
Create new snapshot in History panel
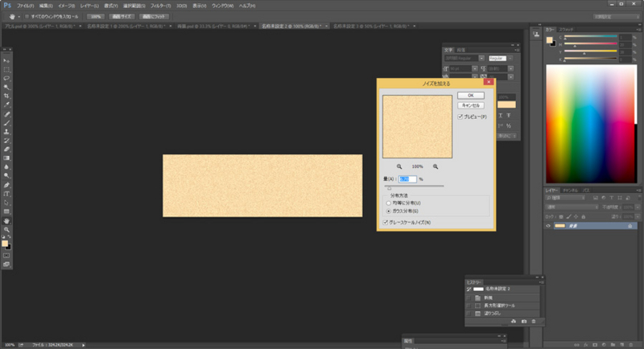(524, 322)
